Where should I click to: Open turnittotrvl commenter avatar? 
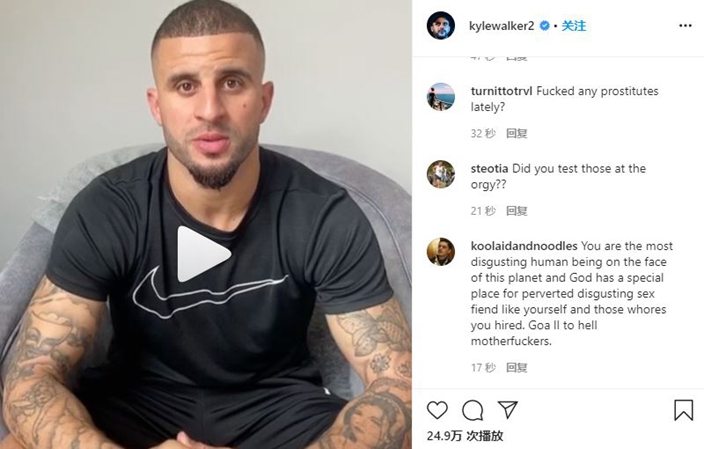click(440, 97)
